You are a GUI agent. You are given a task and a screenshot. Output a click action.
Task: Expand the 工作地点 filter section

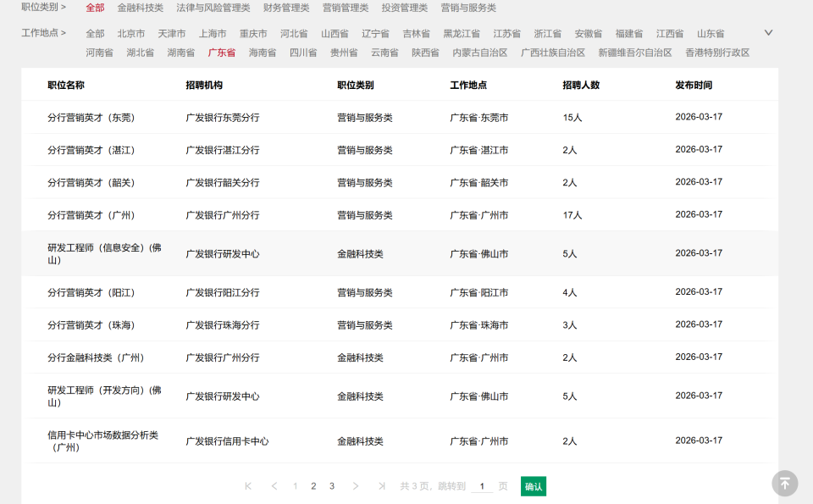[43, 33]
